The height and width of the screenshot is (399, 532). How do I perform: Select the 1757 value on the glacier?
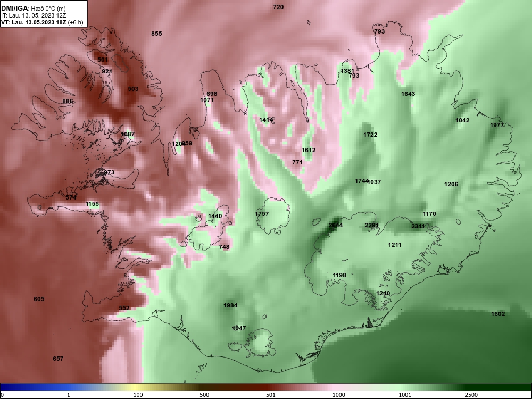click(262, 214)
